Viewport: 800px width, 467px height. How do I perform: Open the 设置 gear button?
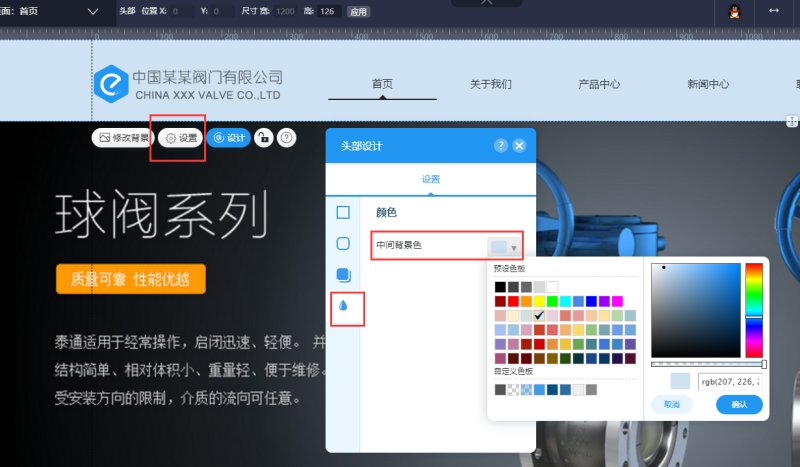point(181,138)
